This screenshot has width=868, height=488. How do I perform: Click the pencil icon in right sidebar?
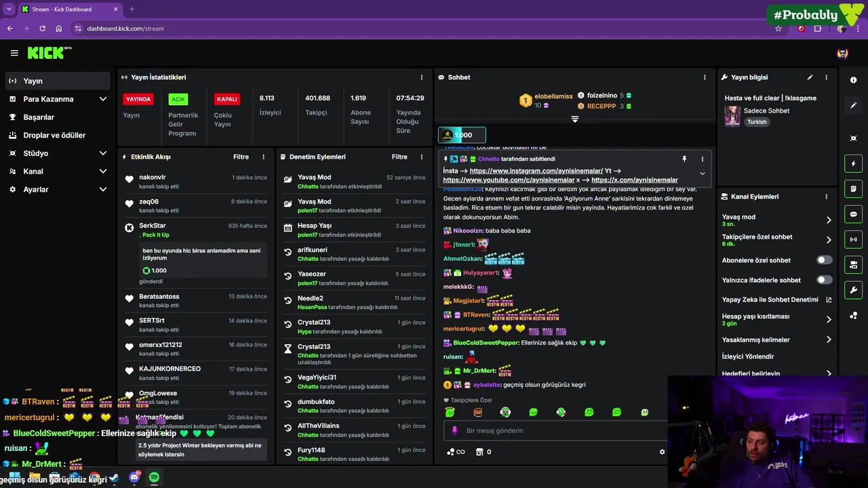(x=853, y=106)
